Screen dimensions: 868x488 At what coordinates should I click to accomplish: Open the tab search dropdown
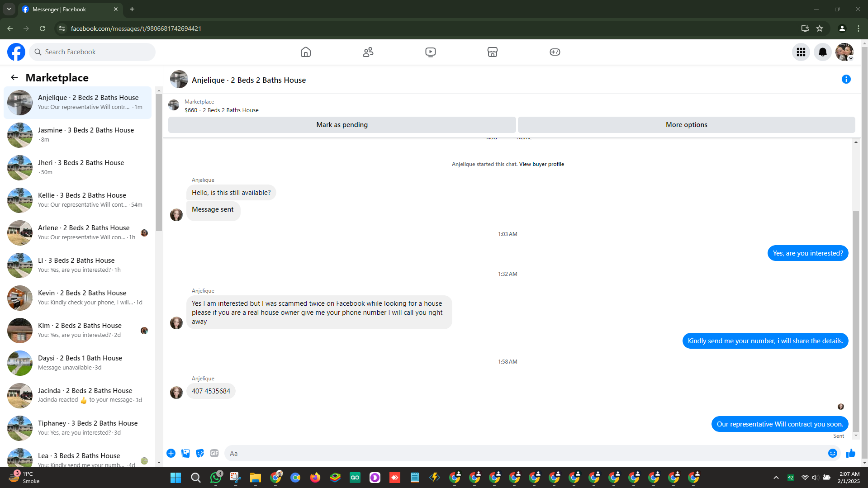click(9, 9)
